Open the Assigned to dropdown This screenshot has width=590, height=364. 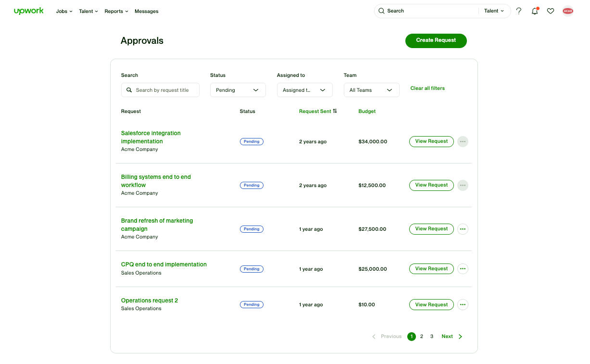point(304,89)
